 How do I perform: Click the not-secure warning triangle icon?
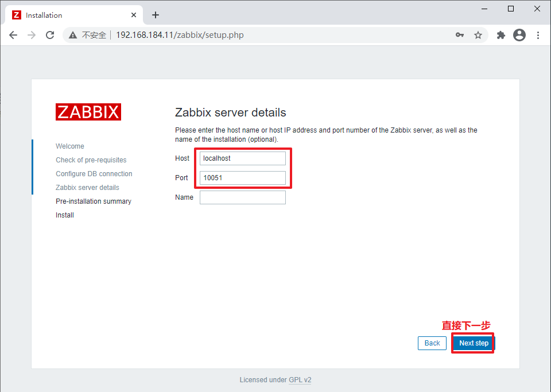click(x=73, y=35)
